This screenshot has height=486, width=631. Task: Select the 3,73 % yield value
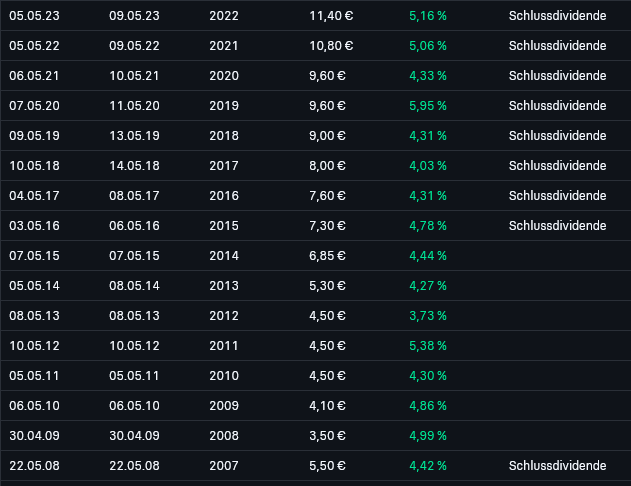coord(428,316)
